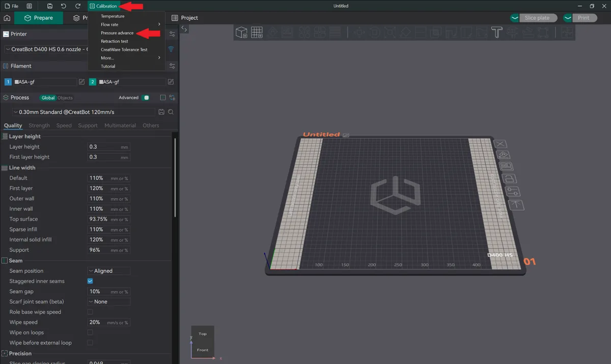Toggle the Advanced mode switch
This screenshot has height=364, width=611.
coord(146,98)
